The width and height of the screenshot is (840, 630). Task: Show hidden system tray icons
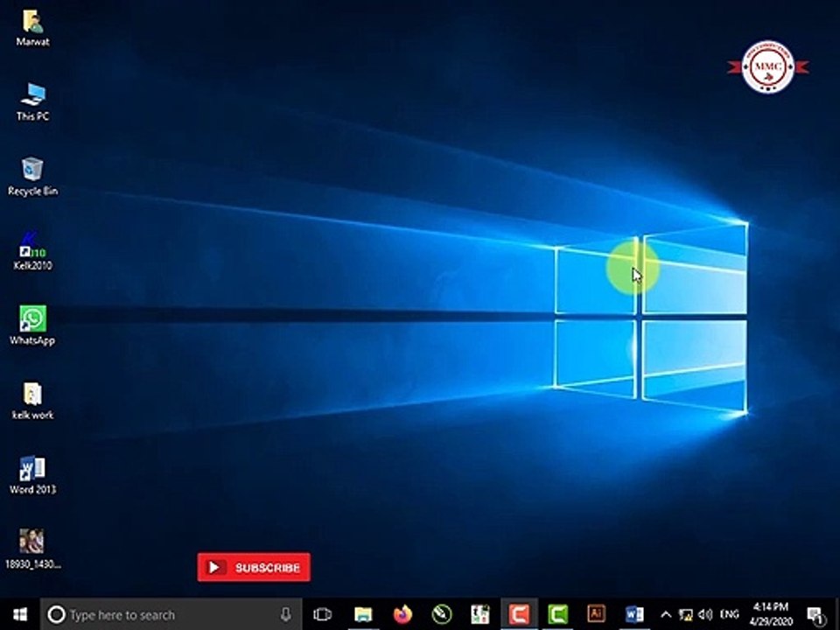[x=666, y=614]
